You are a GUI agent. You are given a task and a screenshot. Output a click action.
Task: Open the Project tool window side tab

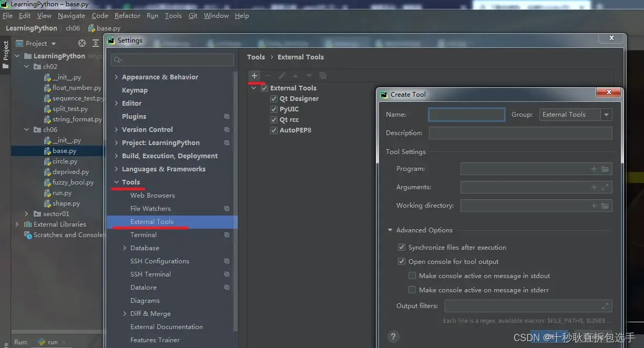pyautogui.click(x=6, y=55)
